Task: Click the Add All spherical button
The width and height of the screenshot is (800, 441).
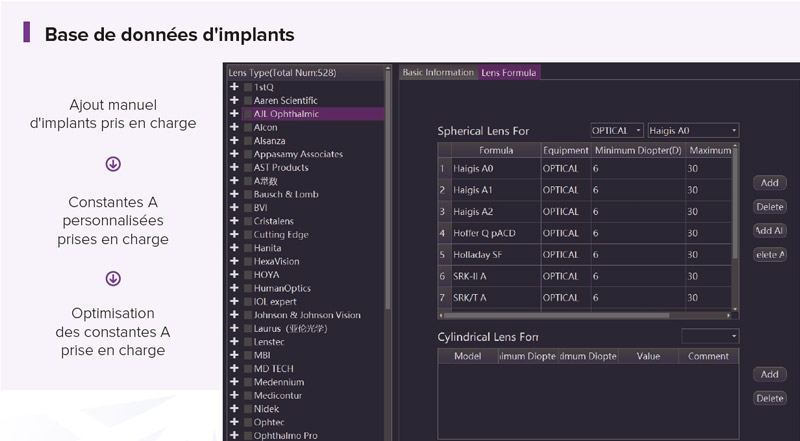Action: [769, 231]
